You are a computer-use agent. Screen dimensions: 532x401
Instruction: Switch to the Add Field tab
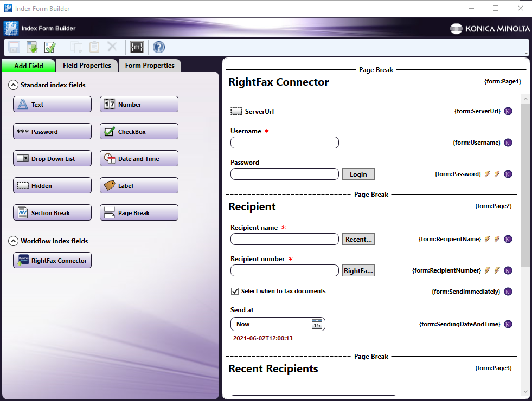(x=29, y=66)
